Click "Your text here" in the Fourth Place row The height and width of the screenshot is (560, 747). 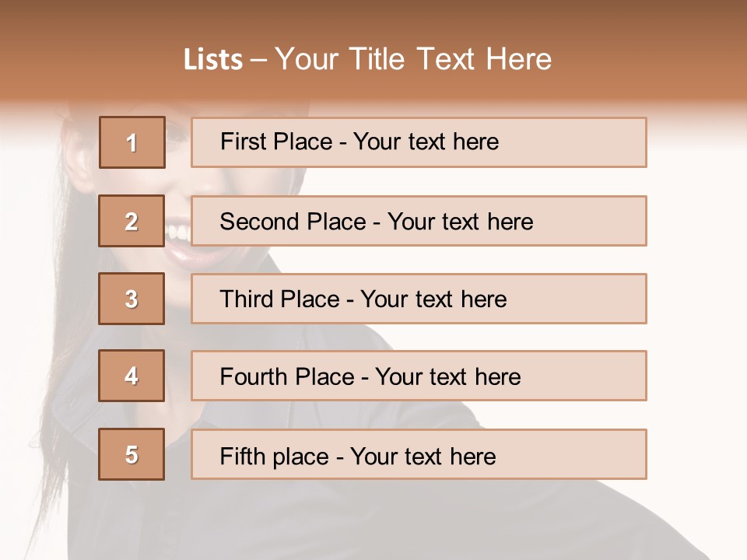447,377
